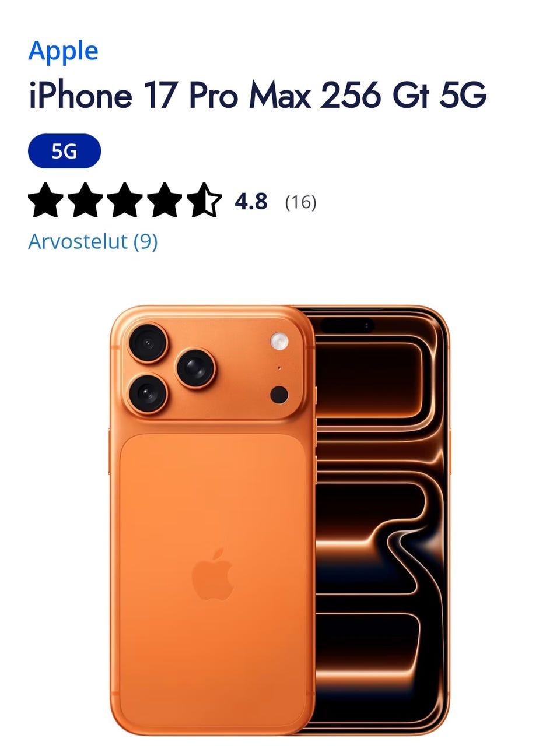Click the third filled rating star
Viewport: 560px width, 756px height.
pos(125,201)
